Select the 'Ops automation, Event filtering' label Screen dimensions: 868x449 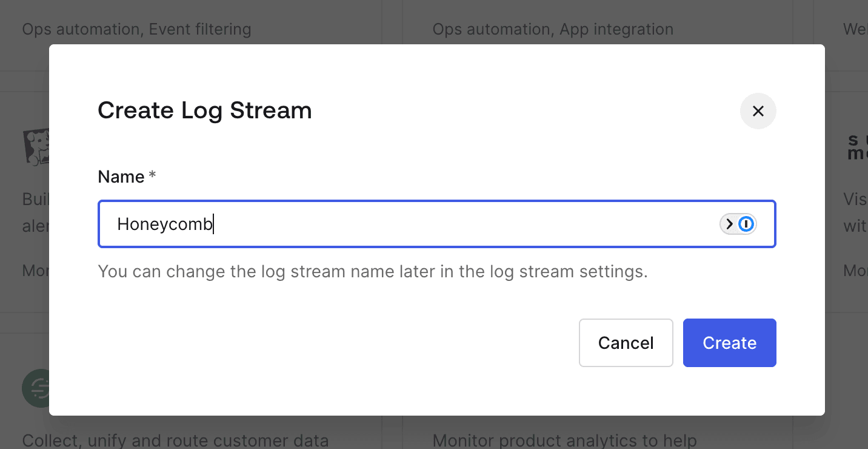point(136,29)
